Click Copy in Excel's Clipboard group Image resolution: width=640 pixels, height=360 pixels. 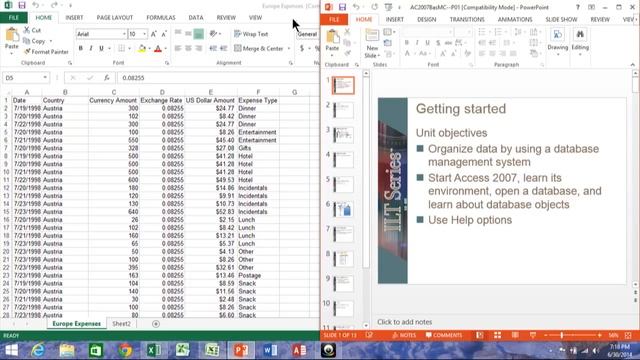(34, 41)
